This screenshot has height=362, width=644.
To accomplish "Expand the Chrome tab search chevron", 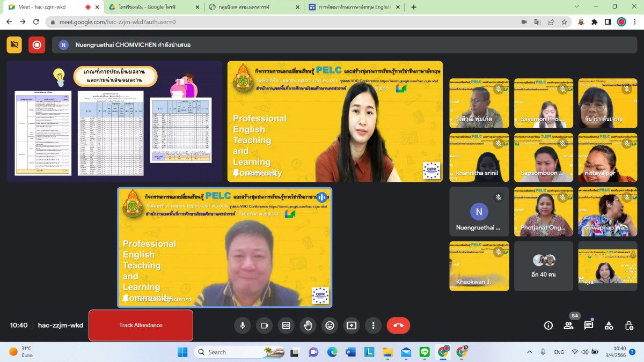I will point(576,6).
